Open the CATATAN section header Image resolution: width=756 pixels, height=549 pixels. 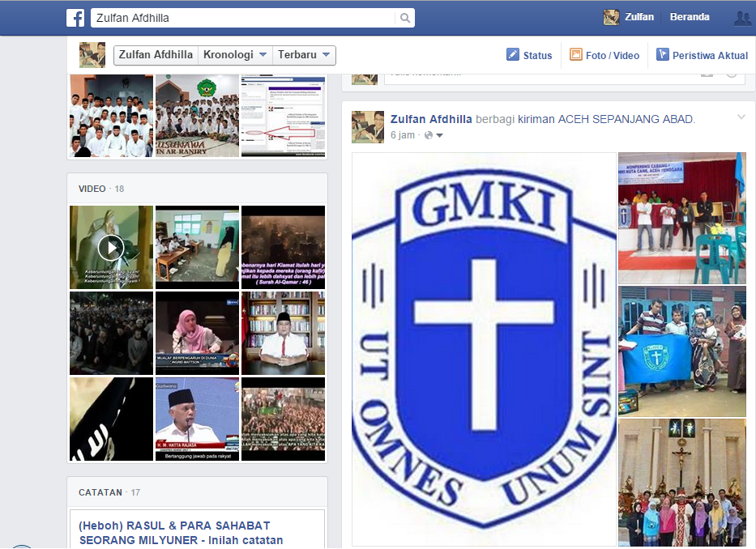click(x=100, y=492)
